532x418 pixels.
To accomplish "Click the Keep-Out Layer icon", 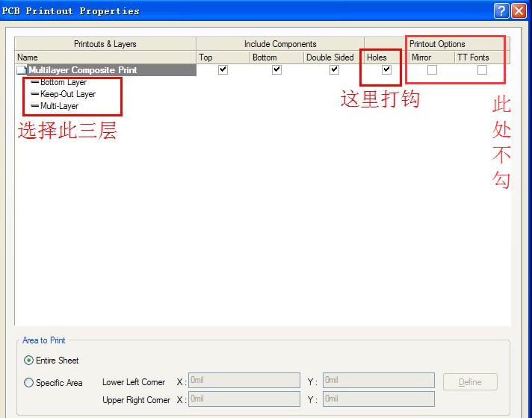I will click(34, 95).
